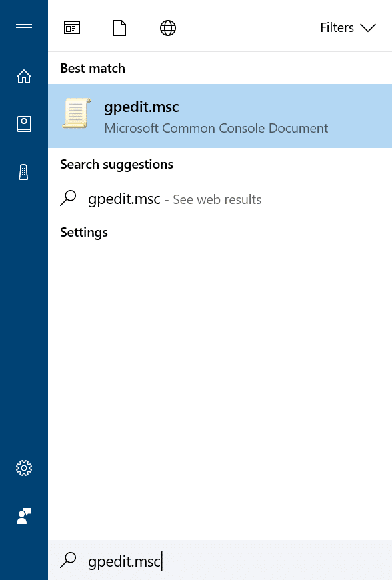Open gpedit.msc best match result

(x=220, y=116)
